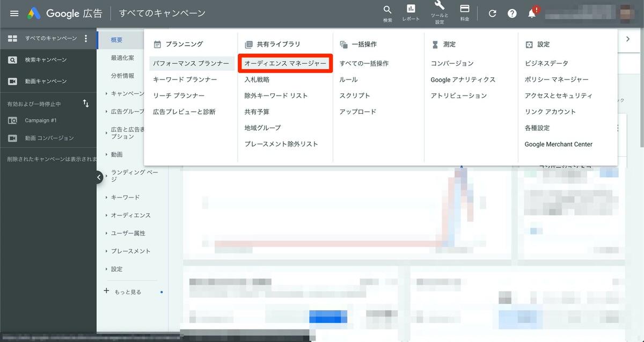This screenshot has width=644, height=342.
Task: Open the 分析情報 page
Action: (122, 76)
